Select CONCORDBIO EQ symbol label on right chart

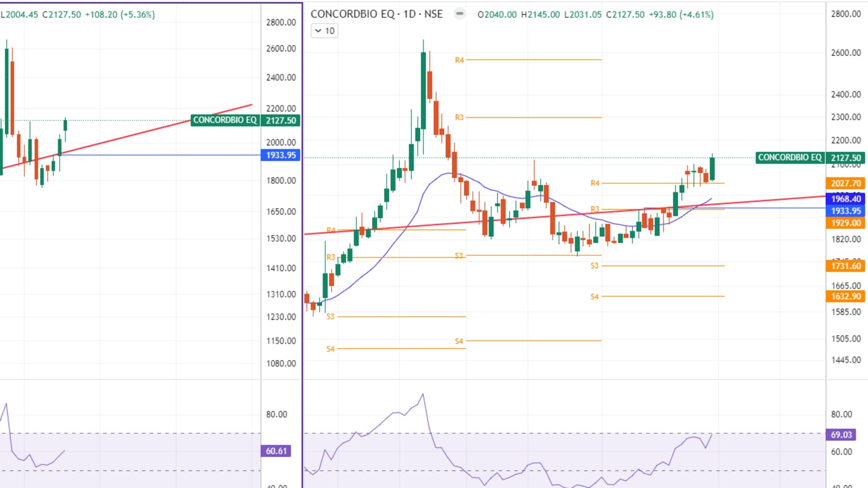pos(790,158)
